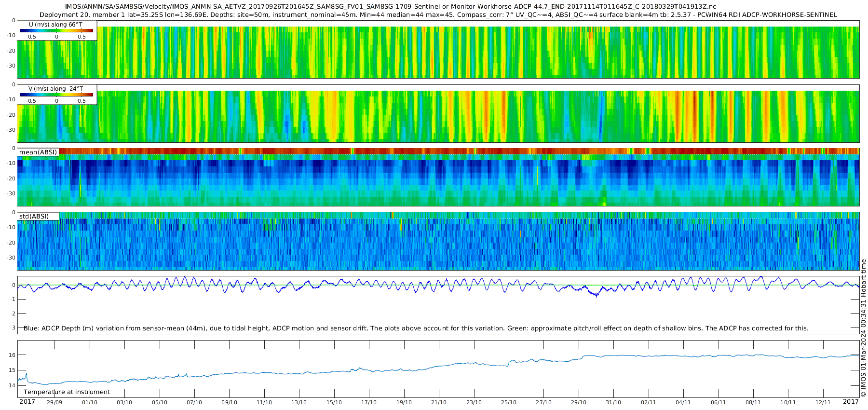Click the 31/10 date tick label
The image size is (868, 410).
pyautogui.click(x=613, y=402)
